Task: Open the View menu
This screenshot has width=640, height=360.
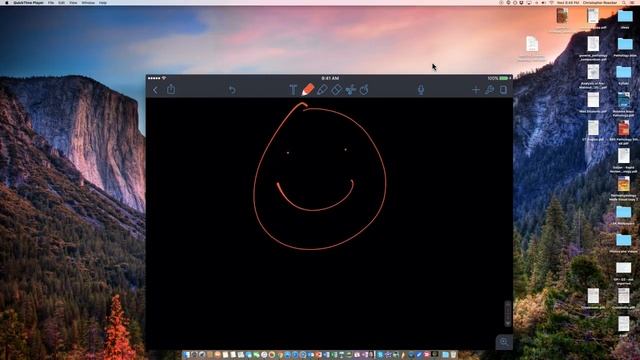Action: click(73, 2)
